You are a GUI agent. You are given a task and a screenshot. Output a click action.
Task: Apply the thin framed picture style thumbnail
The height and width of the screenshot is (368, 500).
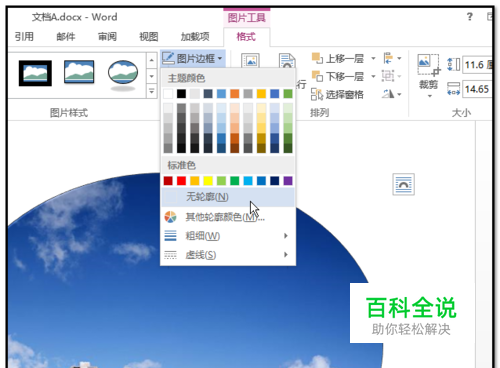coord(79,72)
